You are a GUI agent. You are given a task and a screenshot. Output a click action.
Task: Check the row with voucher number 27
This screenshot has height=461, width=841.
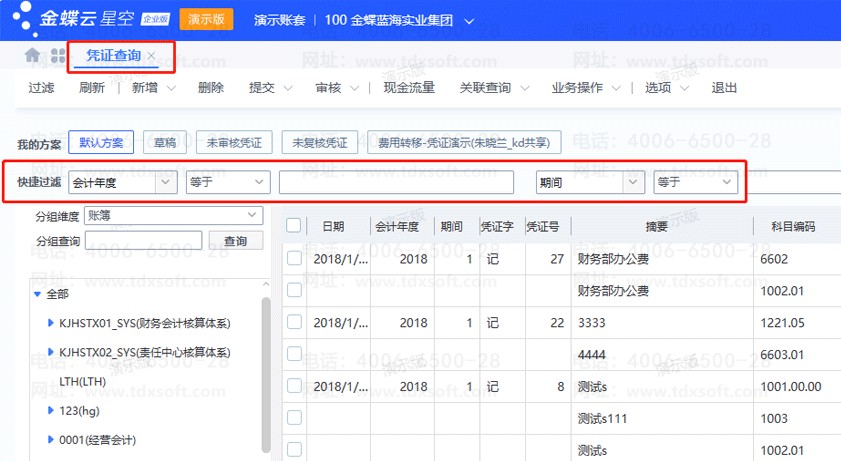[293, 259]
